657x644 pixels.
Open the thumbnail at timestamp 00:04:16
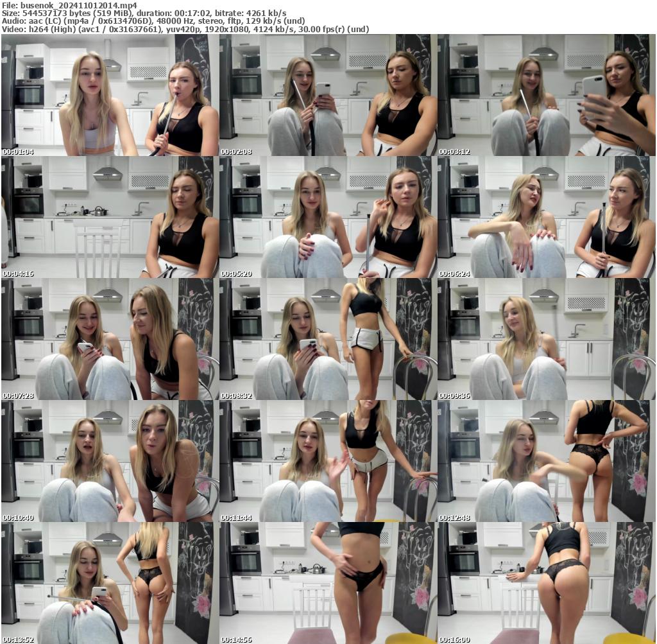[109, 216]
